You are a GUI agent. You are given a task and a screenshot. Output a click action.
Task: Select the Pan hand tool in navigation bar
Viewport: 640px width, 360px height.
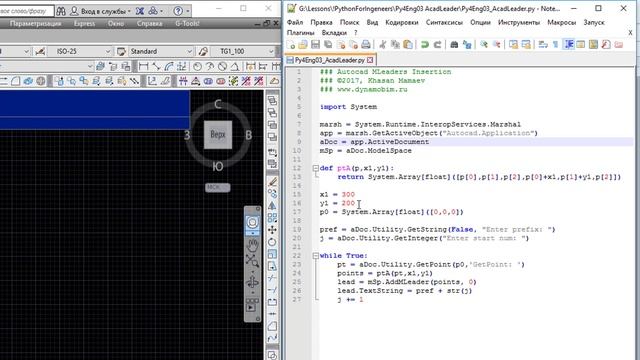(x=253, y=244)
